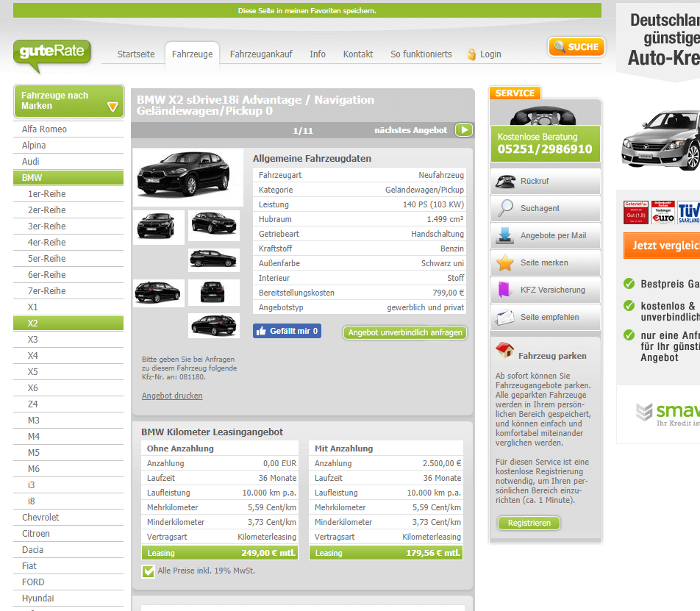Click Angebot unverbindlich anfragen button
The width and height of the screenshot is (700, 611).
[x=405, y=332]
